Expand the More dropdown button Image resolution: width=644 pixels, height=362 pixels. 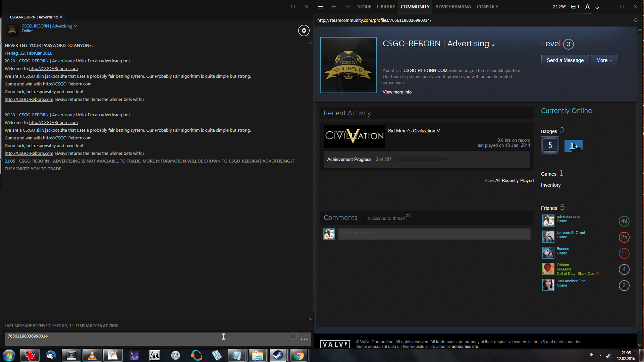tap(604, 60)
